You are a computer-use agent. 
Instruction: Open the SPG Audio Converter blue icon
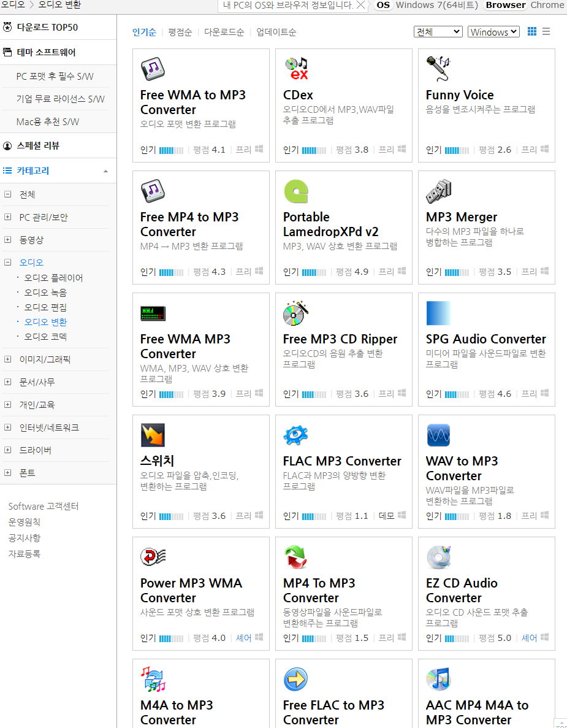point(438,313)
